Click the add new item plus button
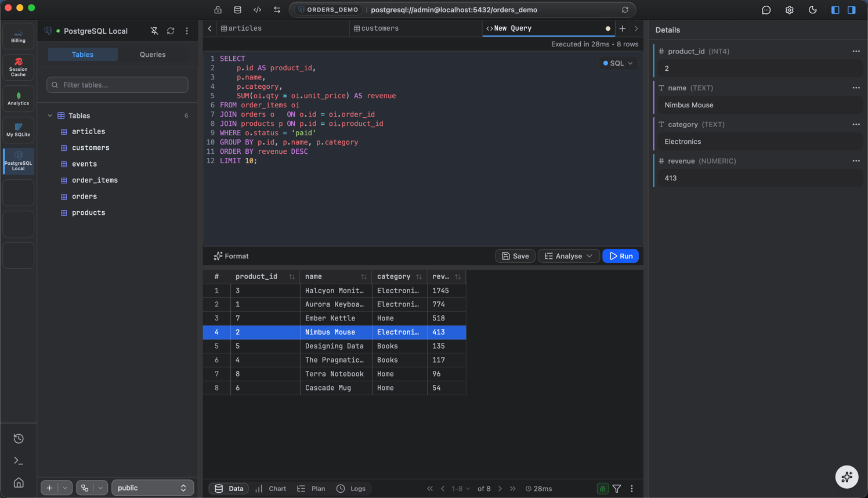Viewport: 868px width, 498px height. 49,488
